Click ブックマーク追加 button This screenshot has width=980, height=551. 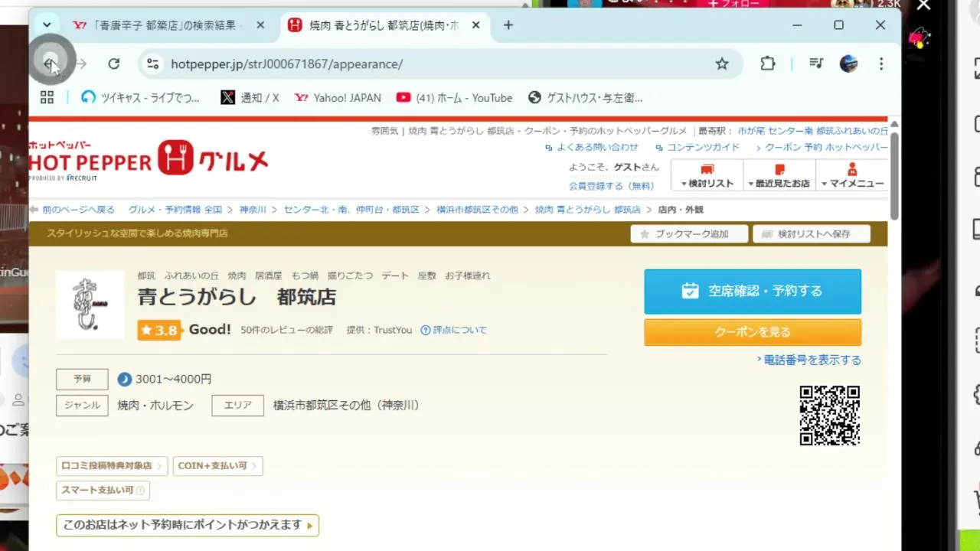click(689, 233)
